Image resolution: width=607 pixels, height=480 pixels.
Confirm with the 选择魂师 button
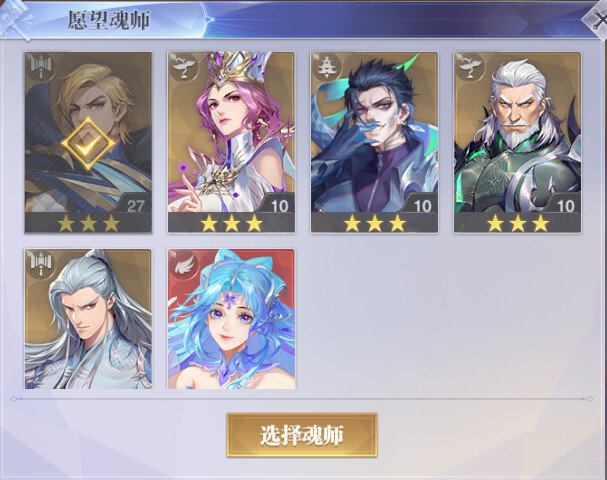(302, 435)
